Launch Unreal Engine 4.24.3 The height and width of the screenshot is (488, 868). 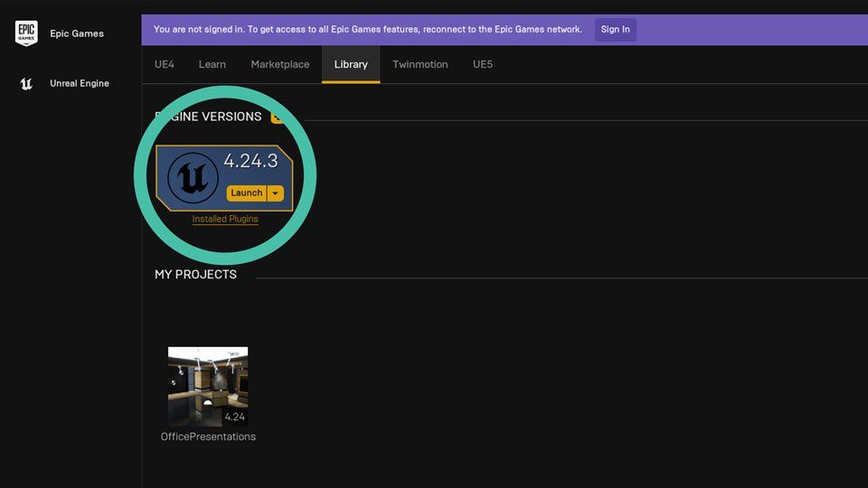(246, 192)
